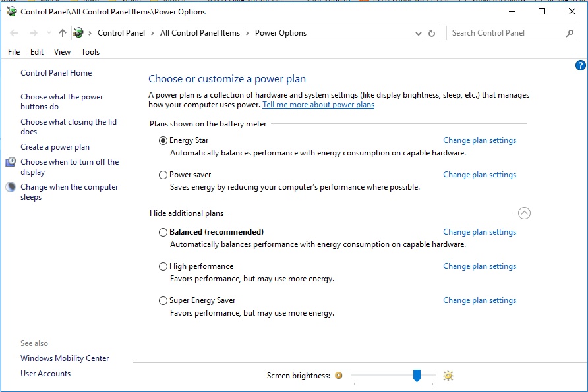Click the low brightness sun icon
Viewport: 588px width, 392px height.
339,375
